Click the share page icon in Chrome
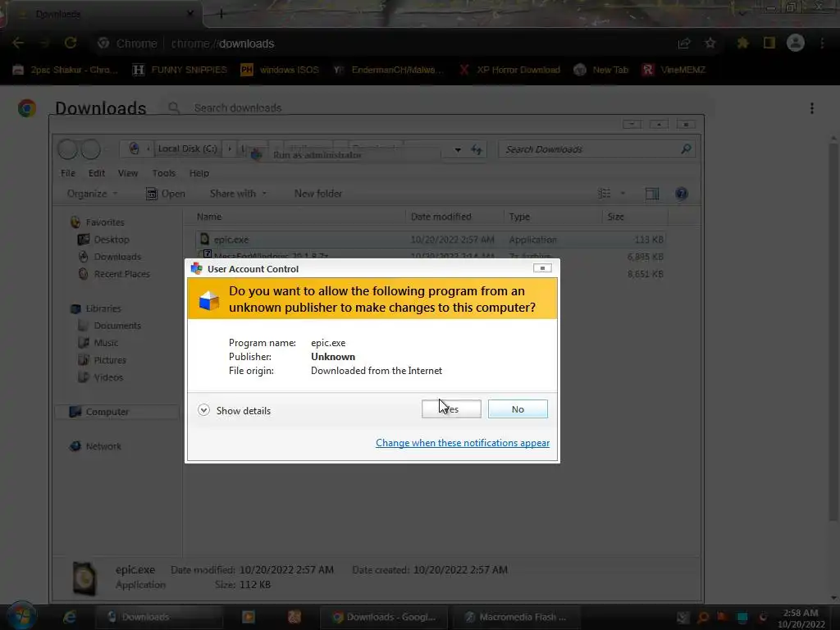 (x=684, y=43)
